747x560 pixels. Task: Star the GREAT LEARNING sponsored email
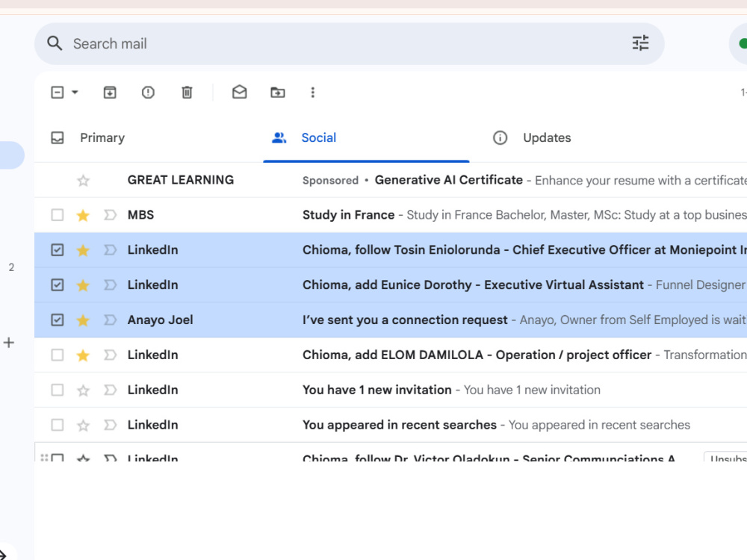84,181
